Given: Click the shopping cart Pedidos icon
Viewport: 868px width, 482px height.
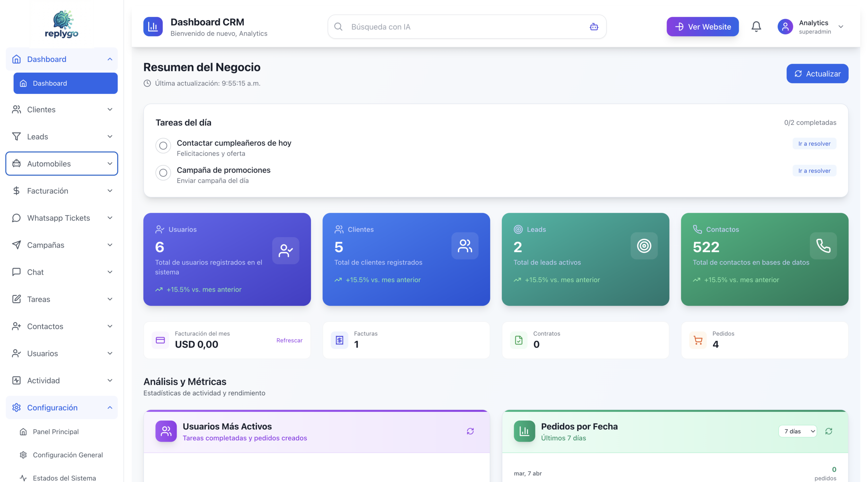Looking at the screenshot, I should point(698,340).
